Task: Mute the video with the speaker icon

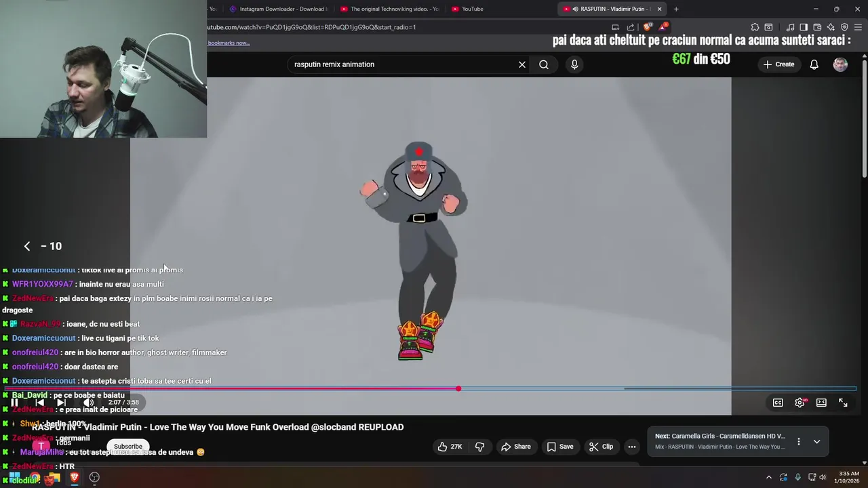Action: click(88, 402)
